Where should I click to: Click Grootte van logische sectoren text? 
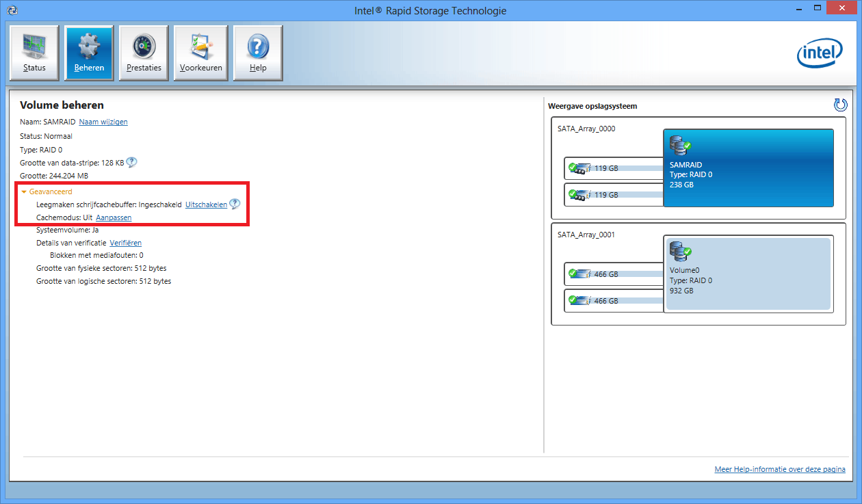[104, 281]
